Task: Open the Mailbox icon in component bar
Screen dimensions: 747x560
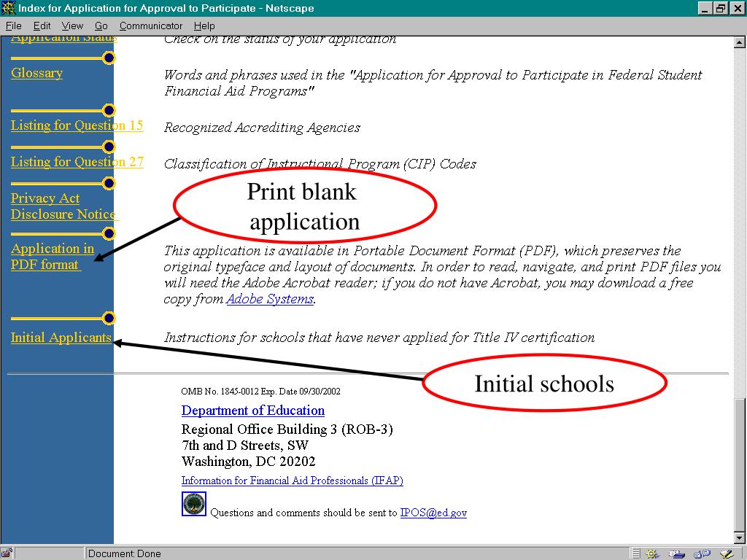Action: coord(676,554)
